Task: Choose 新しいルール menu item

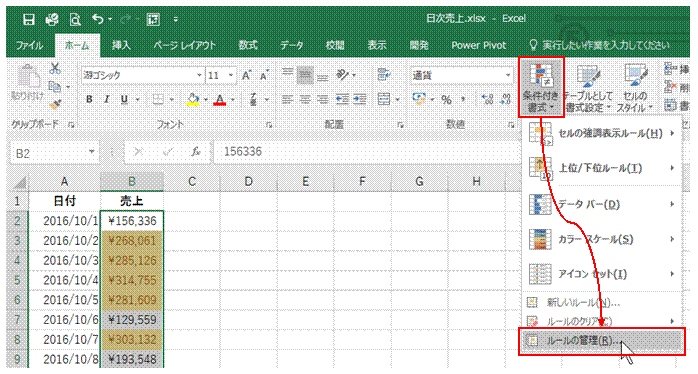Action: tap(601, 303)
